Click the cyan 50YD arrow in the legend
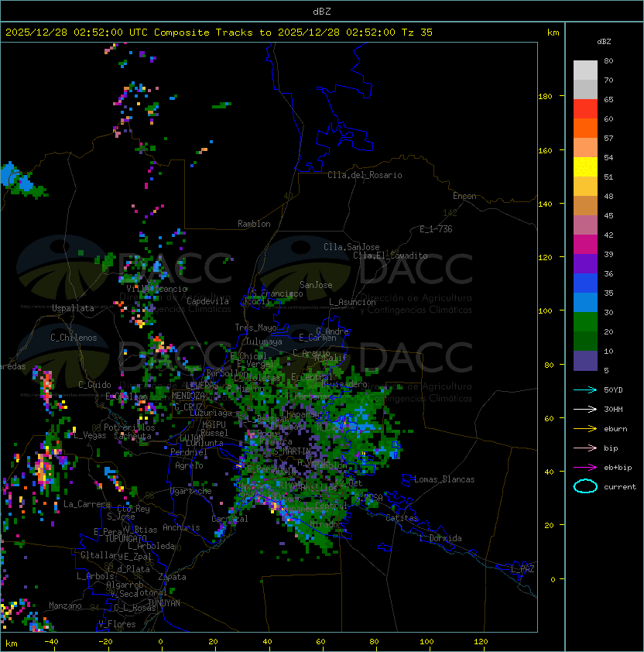Image resolution: width=644 pixels, height=652 pixels. pyautogui.click(x=585, y=390)
